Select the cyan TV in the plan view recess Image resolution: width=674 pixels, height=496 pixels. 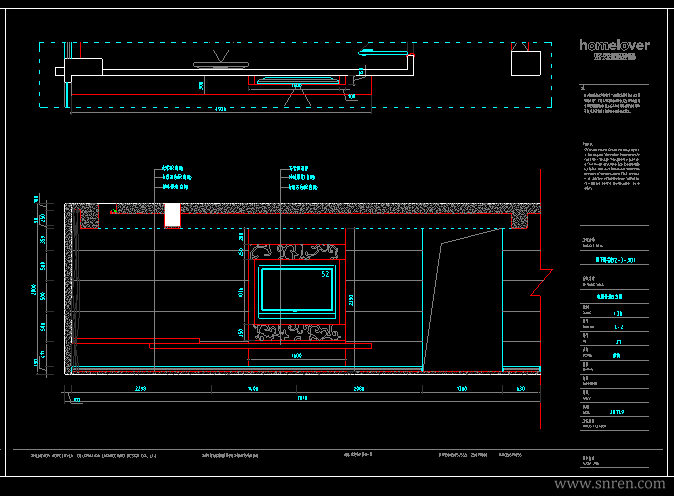297,80
